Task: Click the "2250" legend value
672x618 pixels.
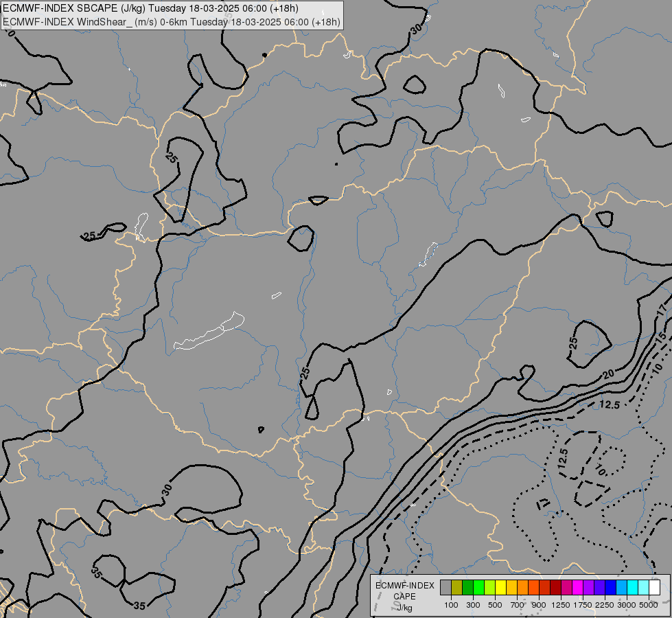Action: click(x=605, y=605)
